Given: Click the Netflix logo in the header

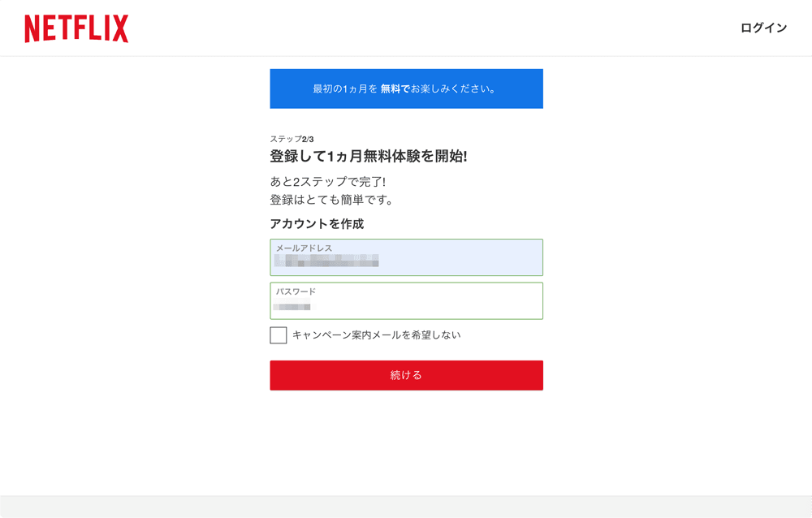Looking at the screenshot, I should pos(76,28).
